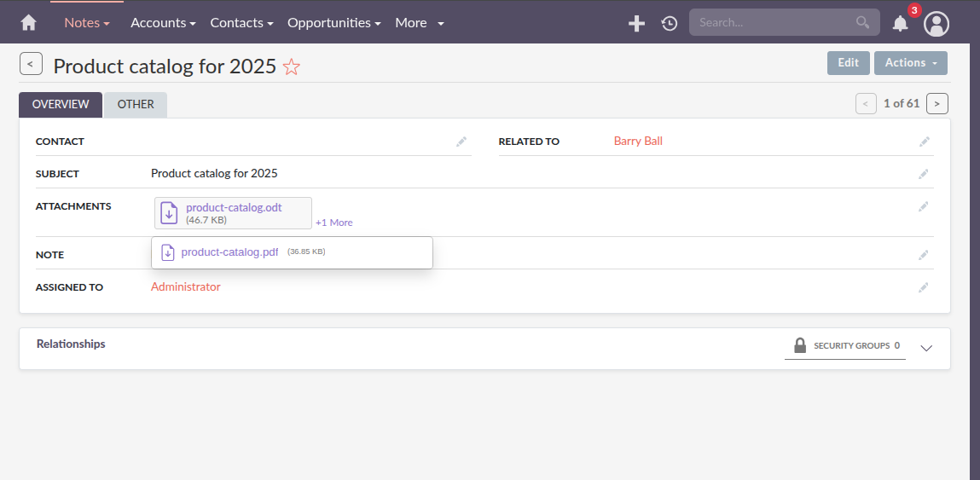
Task: Open the Notes module dropdown
Action: [87, 23]
